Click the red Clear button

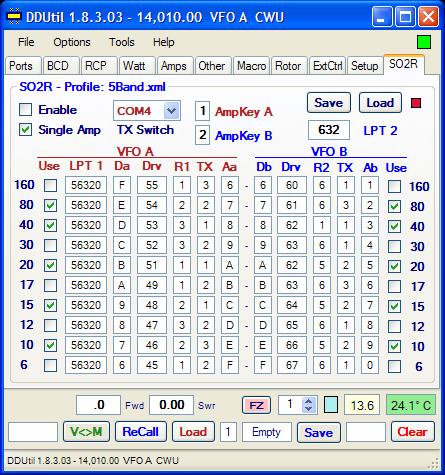412,432
